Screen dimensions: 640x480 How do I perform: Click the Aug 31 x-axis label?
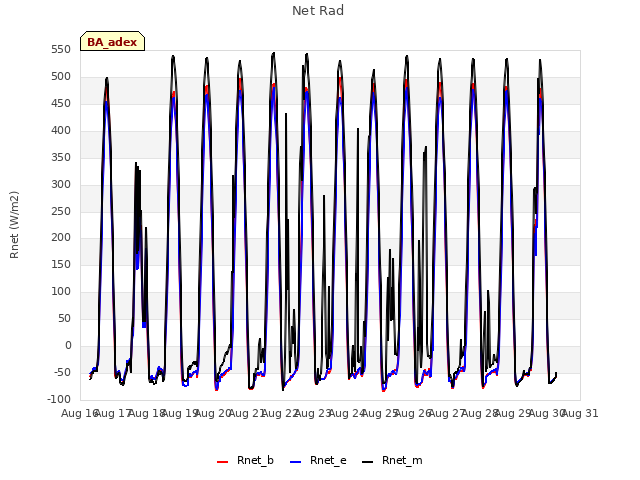pyautogui.click(x=580, y=414)
